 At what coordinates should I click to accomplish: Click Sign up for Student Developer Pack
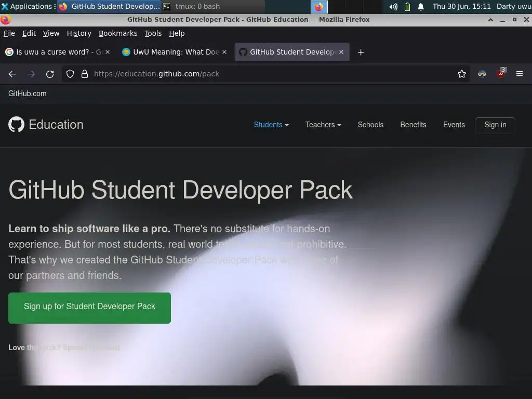point(89,308)
